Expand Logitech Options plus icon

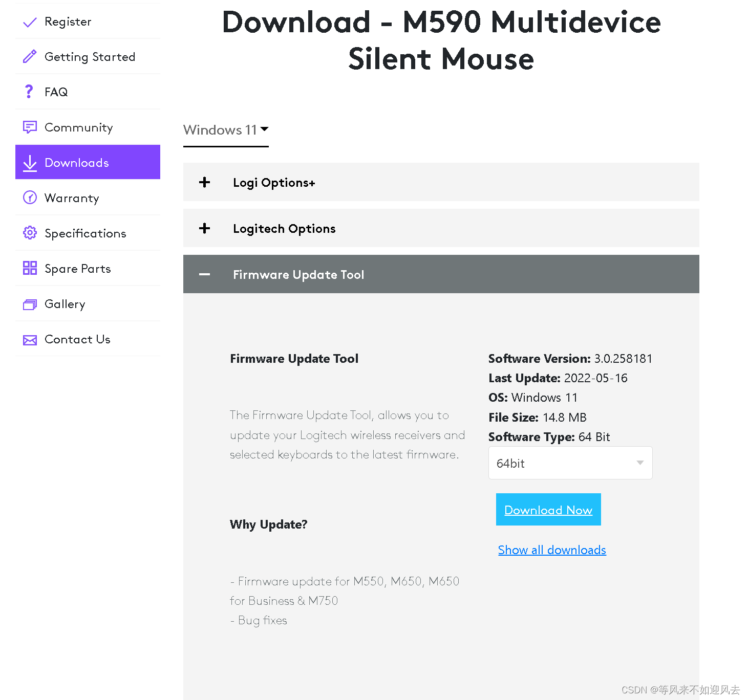click(204, 228)
